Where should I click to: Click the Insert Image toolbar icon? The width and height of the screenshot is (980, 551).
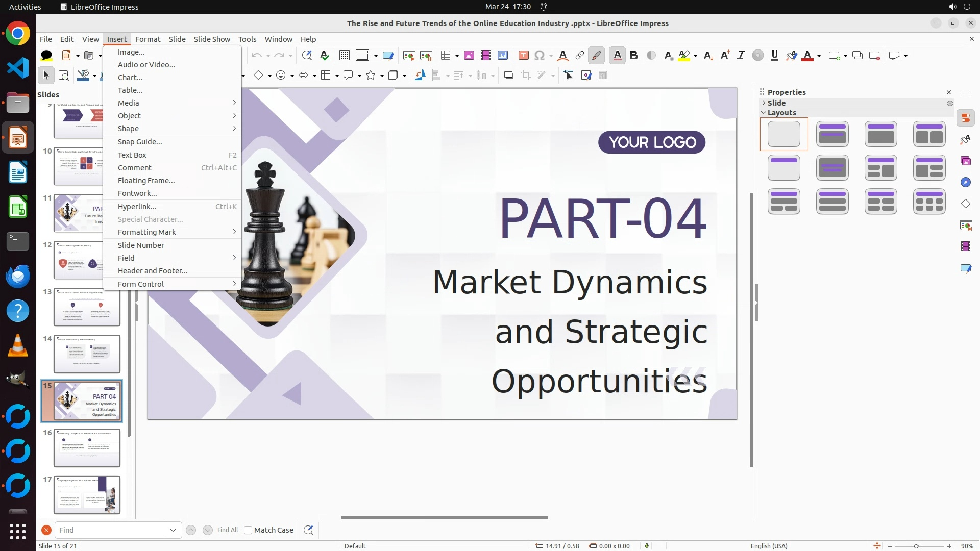coord(469,56)
